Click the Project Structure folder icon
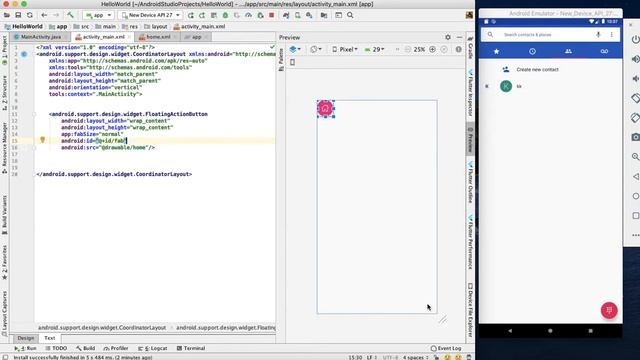Screen dimensions: 640x360 (x=324, y=15)
